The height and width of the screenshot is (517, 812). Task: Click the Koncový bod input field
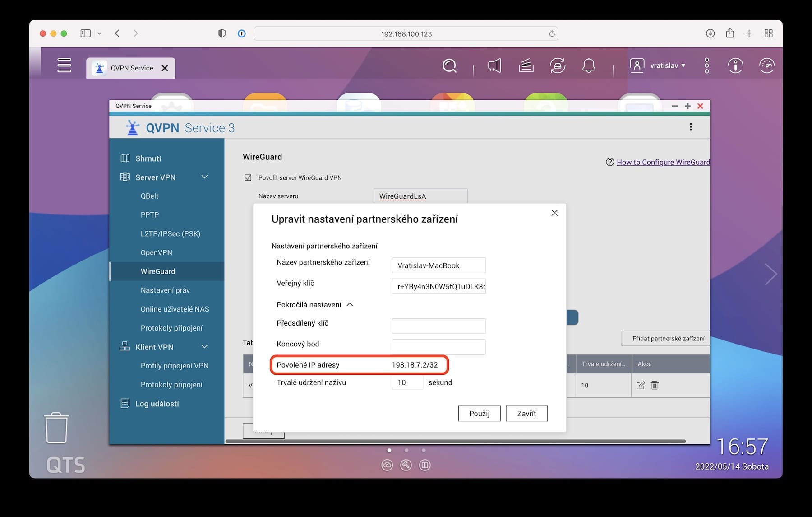pyautogui.click(x=438, y=347)
